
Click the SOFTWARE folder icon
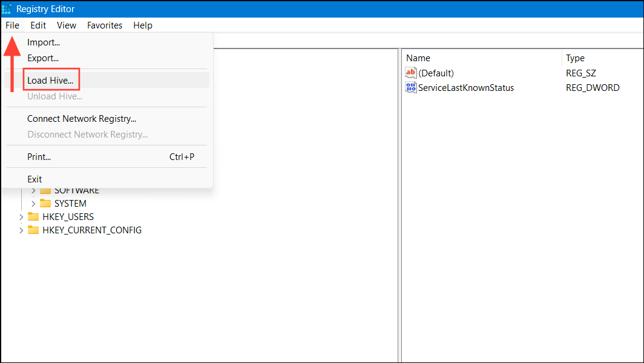pyautogui.click(x=45, y=191)
